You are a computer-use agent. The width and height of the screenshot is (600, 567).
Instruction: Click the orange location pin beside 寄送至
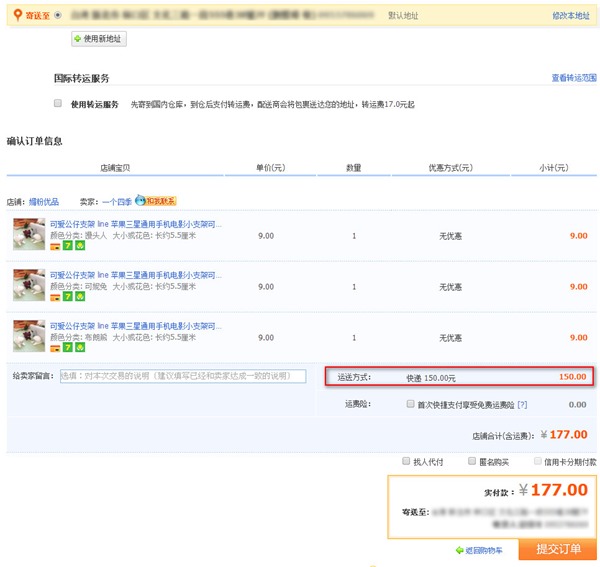pos(18,15)
